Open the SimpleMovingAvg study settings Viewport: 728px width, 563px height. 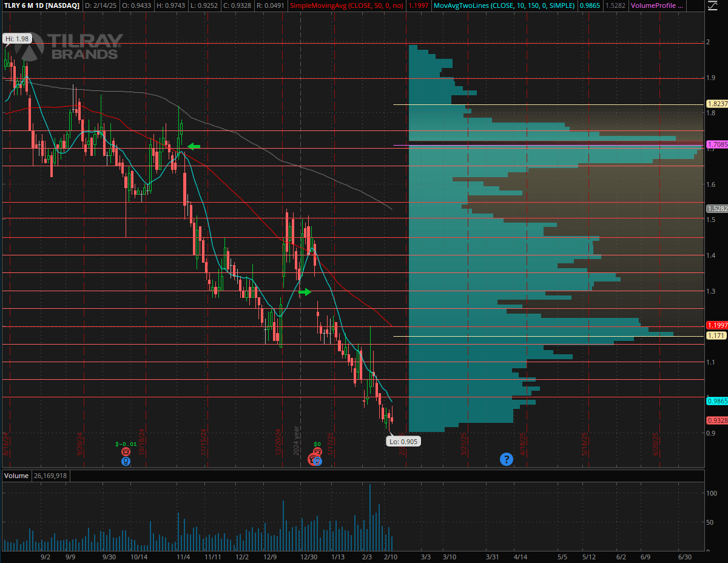click(x=347, y=5)
